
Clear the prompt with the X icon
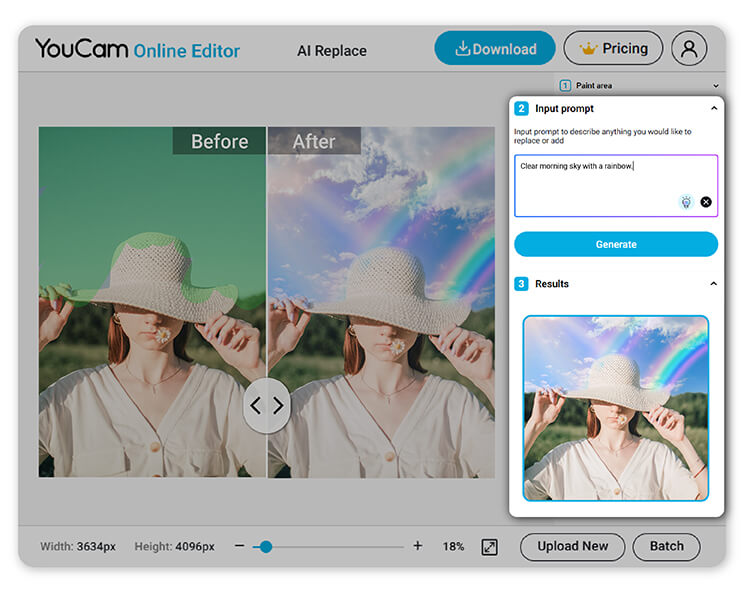pos(706,202)
